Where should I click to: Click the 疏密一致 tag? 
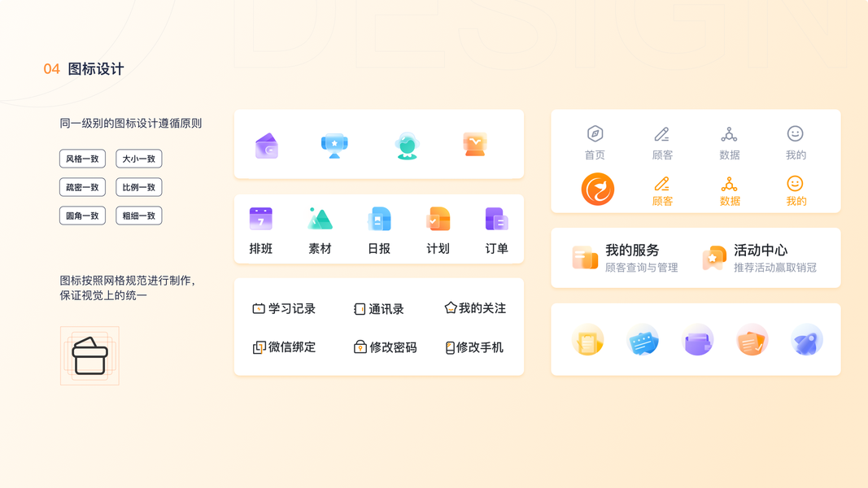(82, 187)
